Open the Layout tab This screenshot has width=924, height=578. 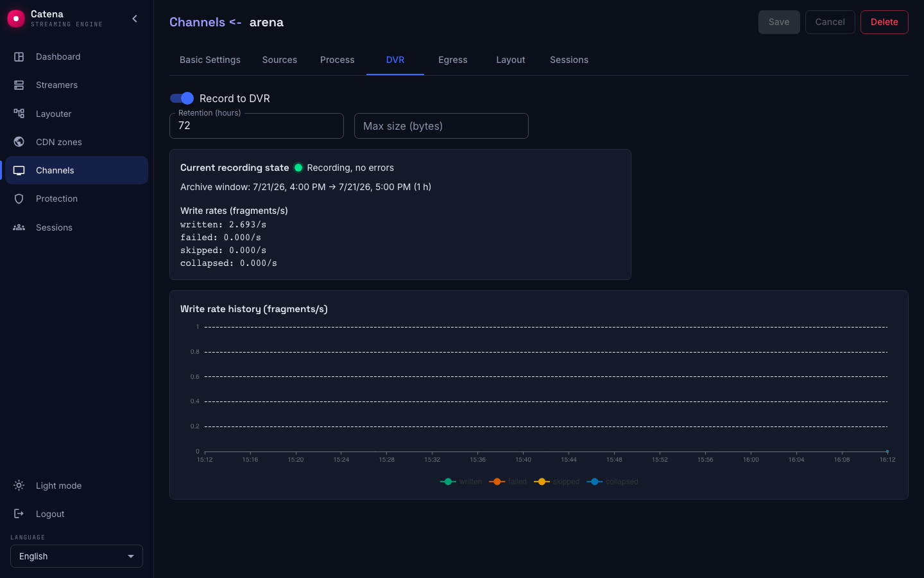(x=511, y=60)
